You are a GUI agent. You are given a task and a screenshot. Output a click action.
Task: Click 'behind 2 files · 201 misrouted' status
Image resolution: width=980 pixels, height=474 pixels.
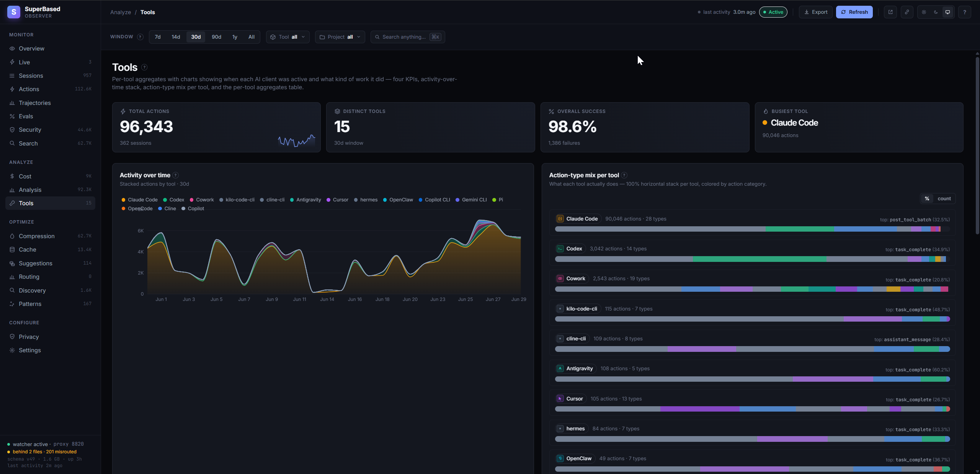tap(44, 452)
